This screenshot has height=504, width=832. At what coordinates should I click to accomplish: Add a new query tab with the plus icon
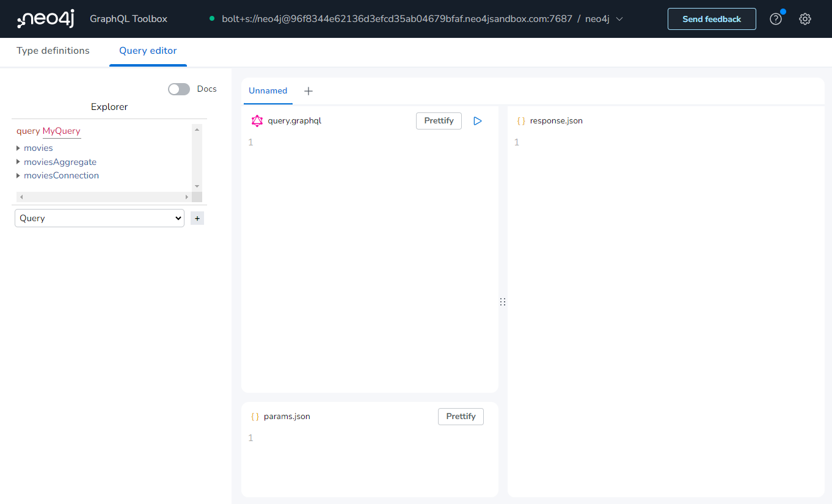[308, 90]
